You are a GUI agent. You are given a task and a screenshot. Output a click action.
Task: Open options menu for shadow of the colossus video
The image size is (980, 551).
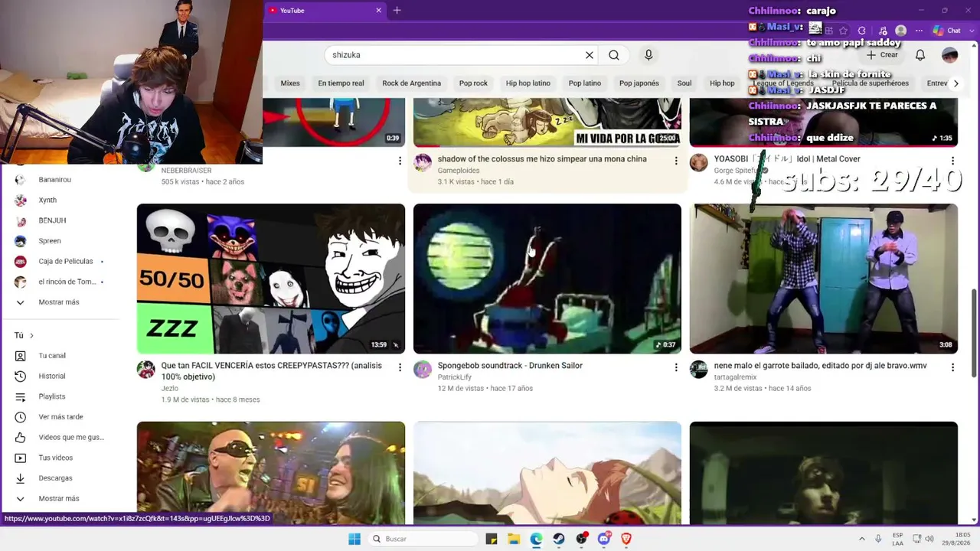[676, 161]
